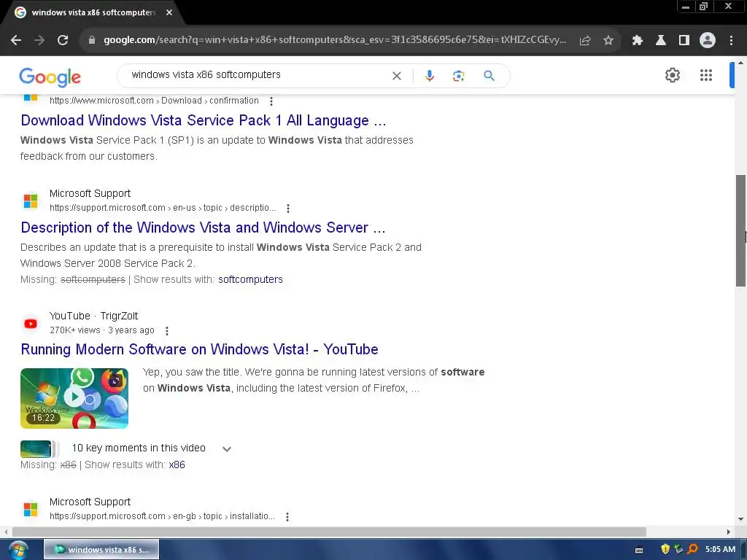Open options for microsoft.com Download result
This screenshot has width=747, height=560.
[271, 101]
